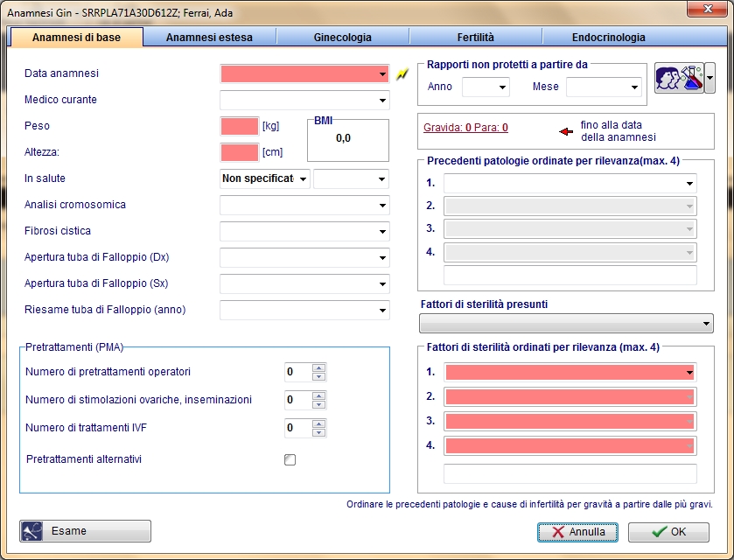Open the Gravida: 0 Para: 0 link
734x560 pixels.
click(x=465, y=128)
